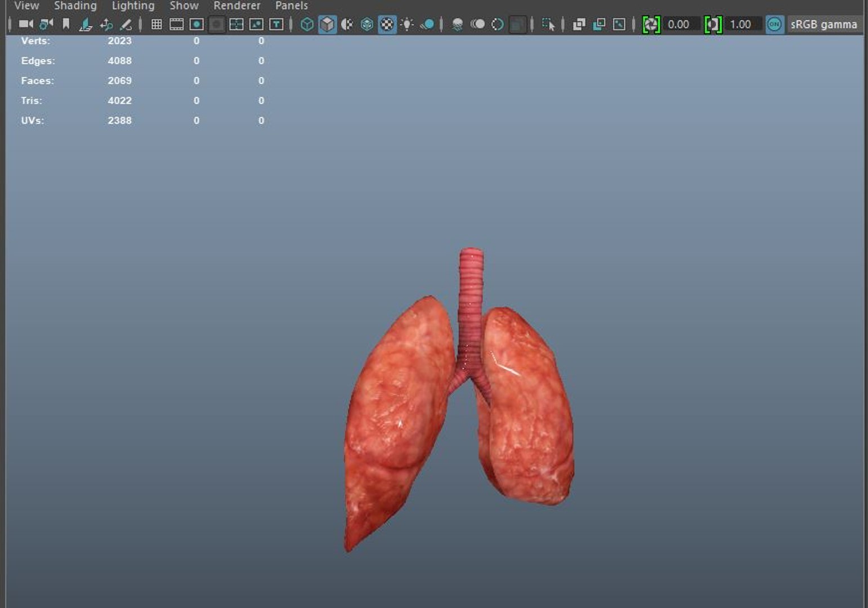
Task: Toggle the Gate Mask button
Action: tap(217, 24)
